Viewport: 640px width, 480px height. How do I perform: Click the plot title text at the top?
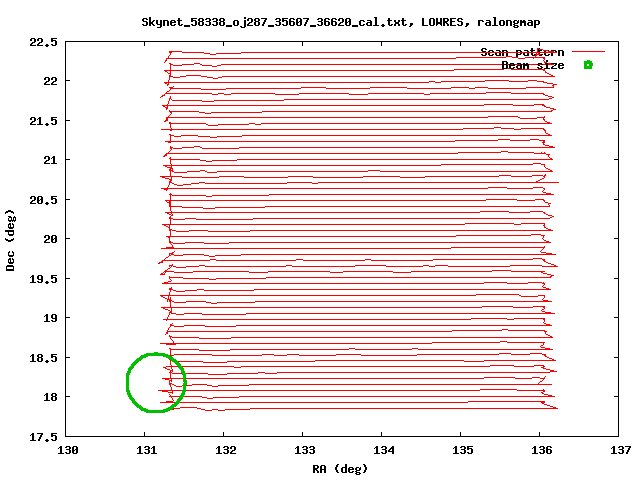[341, 22]
